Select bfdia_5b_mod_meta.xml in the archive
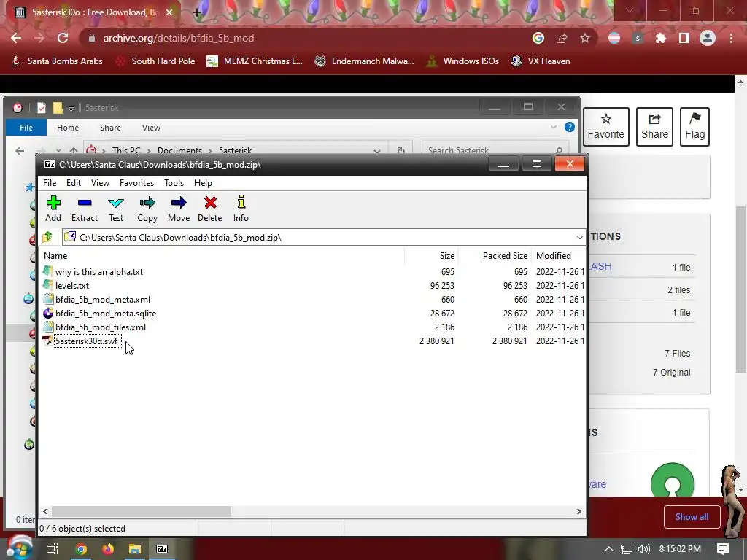This screenshot has height=560, width=747. (x=102, y=300)
